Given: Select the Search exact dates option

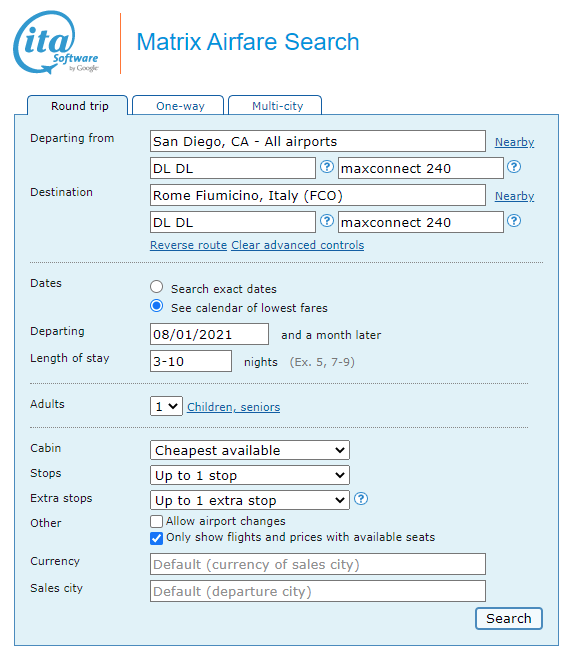Looking at the screenshot, I should [x=157, y=287].
